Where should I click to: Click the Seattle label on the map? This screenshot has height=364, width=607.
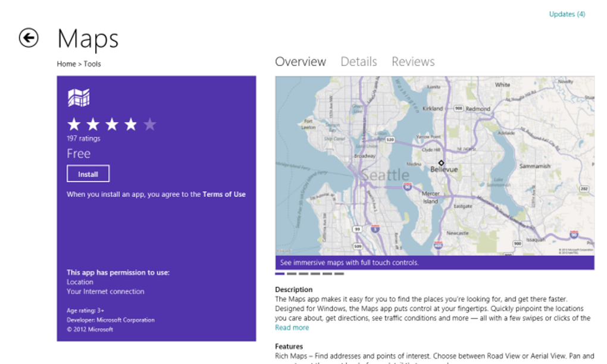pyautogui.click(x=385, y=175)
